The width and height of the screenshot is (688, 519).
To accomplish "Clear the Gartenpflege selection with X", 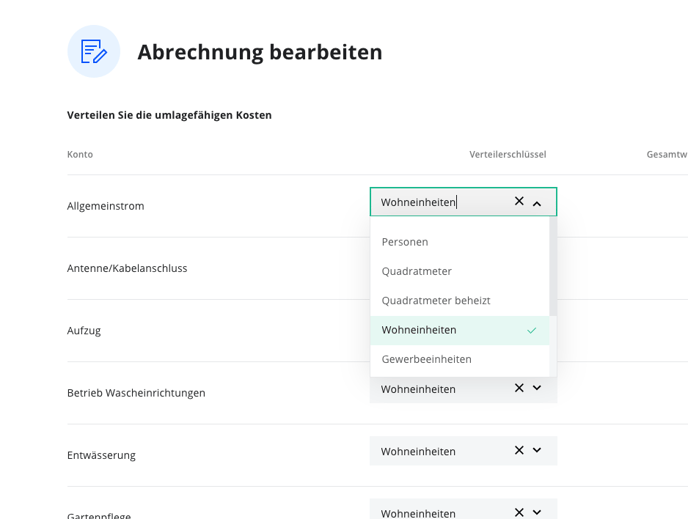I will [519, 512].
